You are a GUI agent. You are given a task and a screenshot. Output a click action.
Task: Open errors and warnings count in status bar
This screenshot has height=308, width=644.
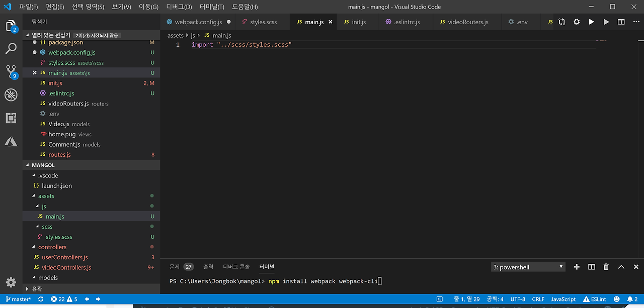pos(64,299)
